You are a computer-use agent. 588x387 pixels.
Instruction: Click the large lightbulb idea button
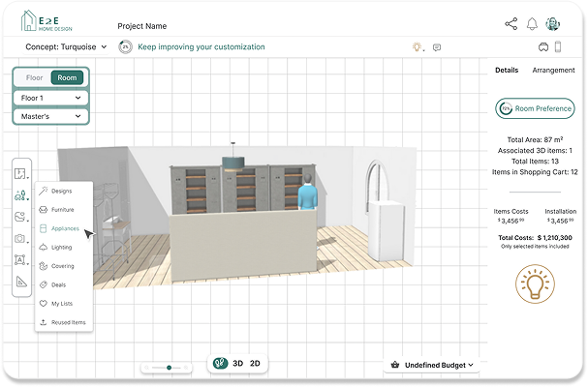(535, 283)
